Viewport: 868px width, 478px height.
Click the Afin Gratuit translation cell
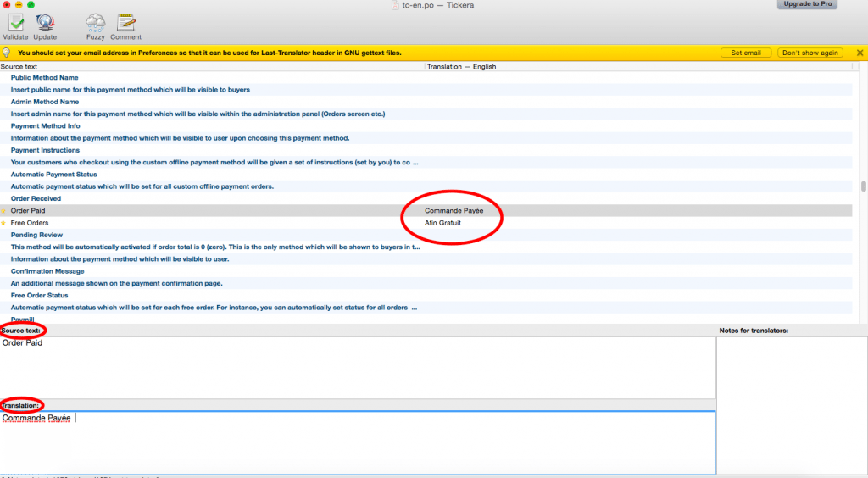[x=442, y=223]
